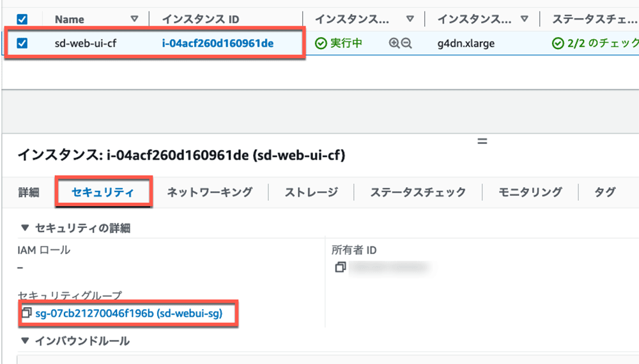Copy the owner ID using copy icon
The image size is (639, 364).
click(341, 267)
